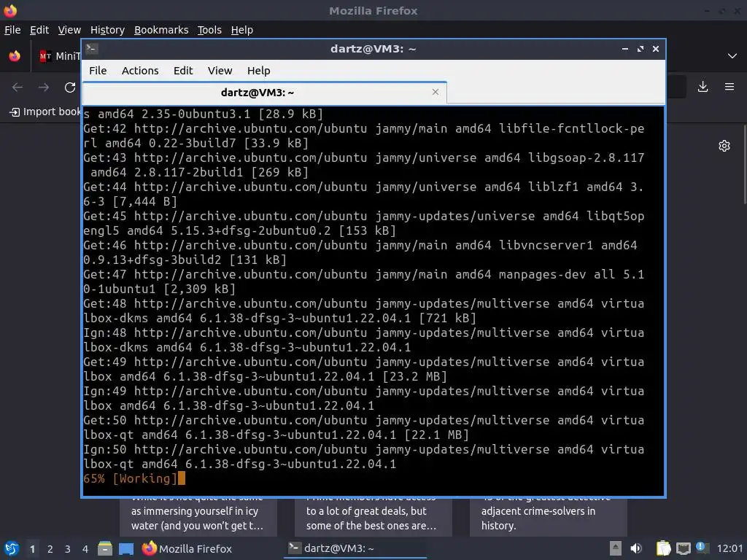Open the Firefox File menu
Screen dimensions: 747x560
(12, 30)
